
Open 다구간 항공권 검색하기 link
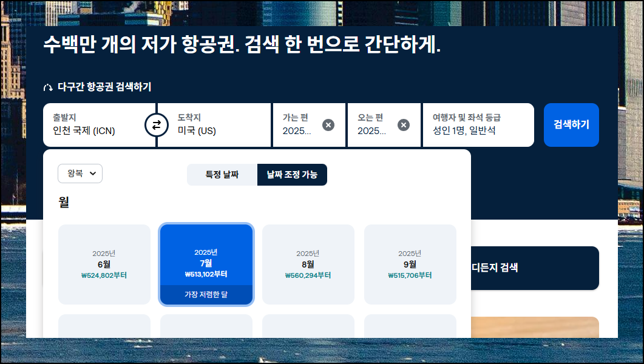tap(104, 87)
